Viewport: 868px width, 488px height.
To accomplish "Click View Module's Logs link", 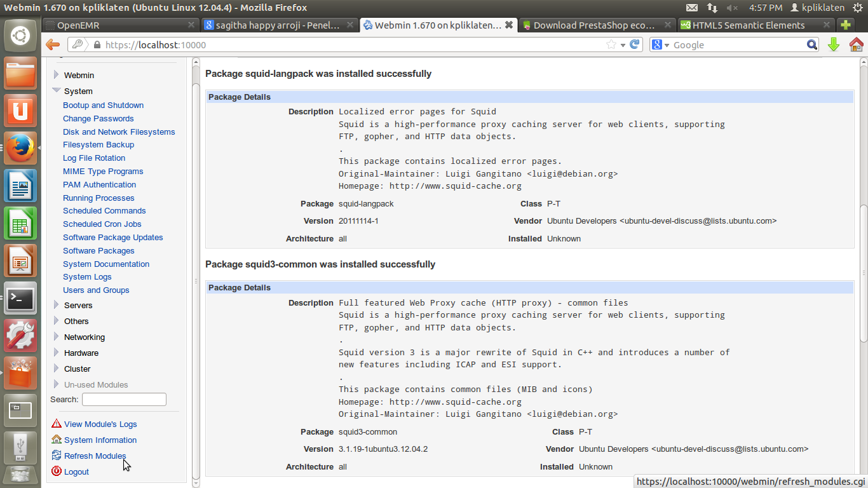I will [100, 424].
